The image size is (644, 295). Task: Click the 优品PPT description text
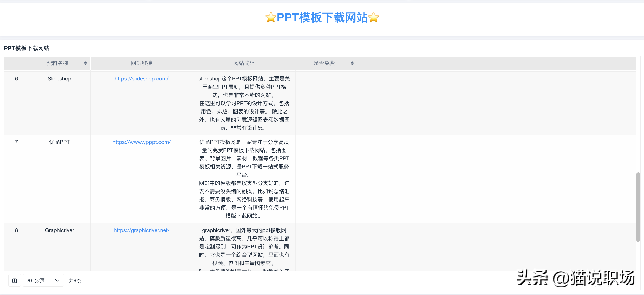point(244,179)
